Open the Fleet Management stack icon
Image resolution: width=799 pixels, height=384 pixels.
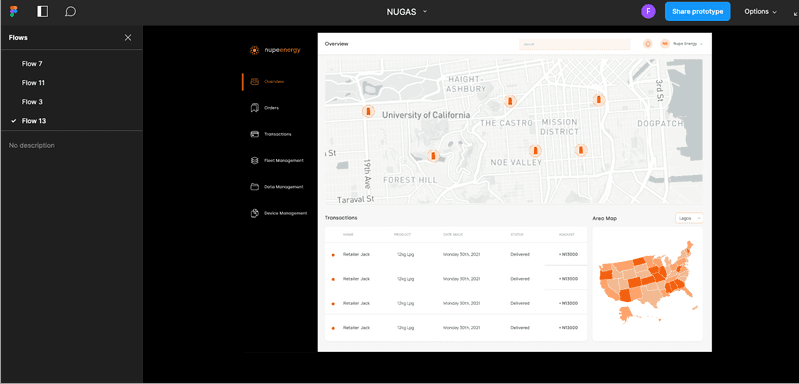pyautogui.click(x=255, y=160)
